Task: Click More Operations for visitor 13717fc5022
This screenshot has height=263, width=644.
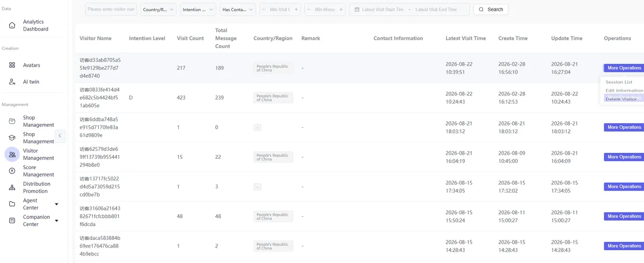Action: pos(623,187)
